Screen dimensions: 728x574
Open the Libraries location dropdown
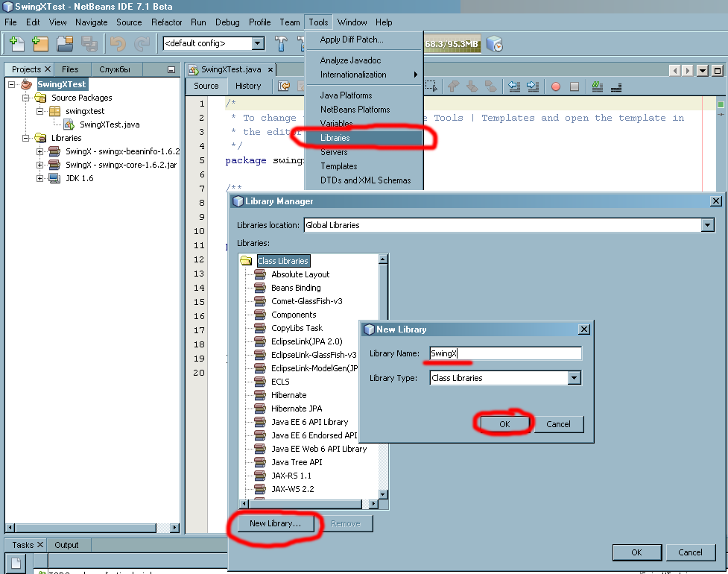707,225
